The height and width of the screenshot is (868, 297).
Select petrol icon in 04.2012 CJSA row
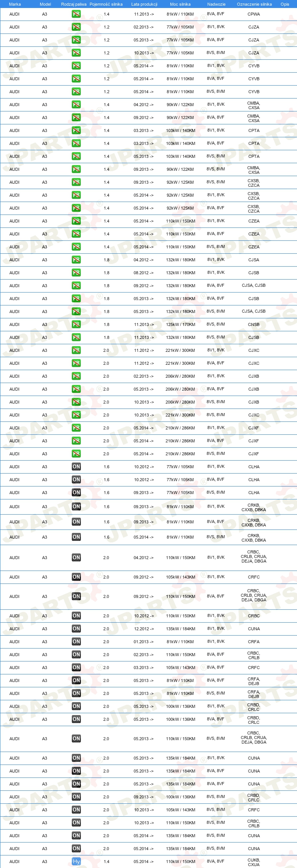76,260
